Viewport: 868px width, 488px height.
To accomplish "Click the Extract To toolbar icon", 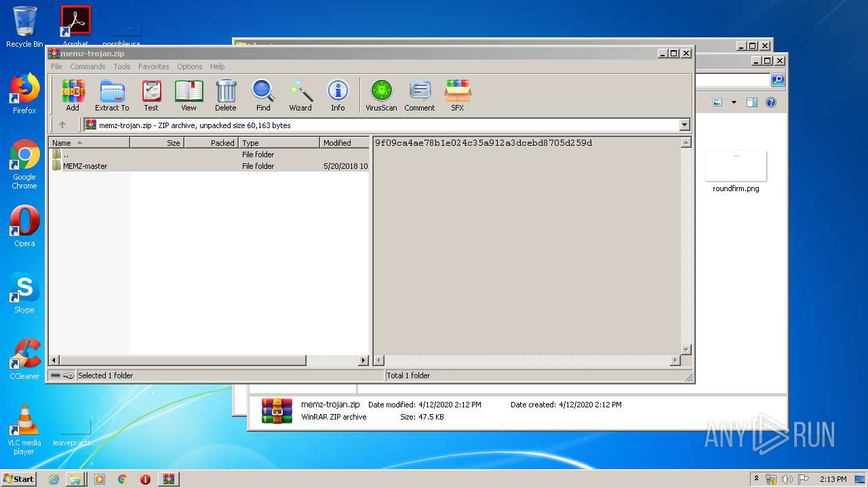I will coord(112,95).
